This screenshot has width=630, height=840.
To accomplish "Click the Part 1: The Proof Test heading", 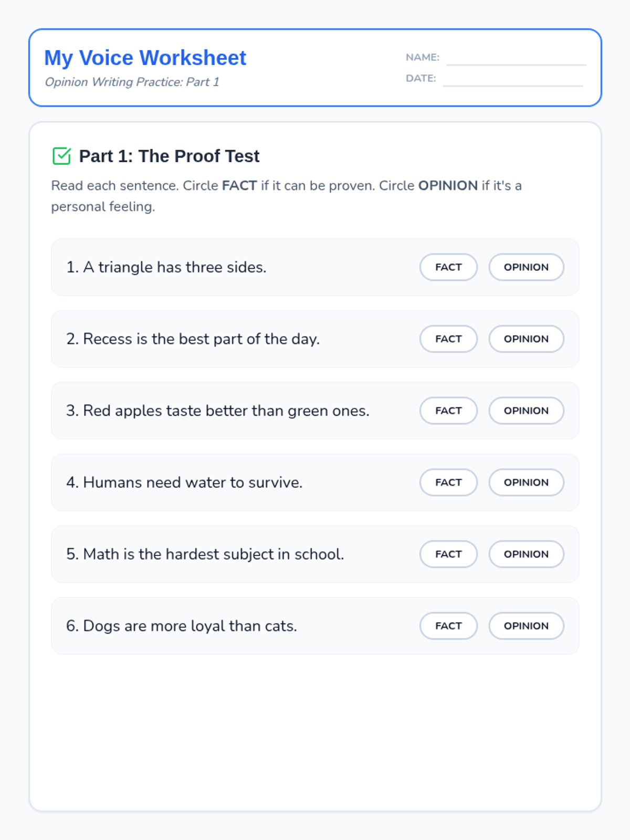I will 169,156.
